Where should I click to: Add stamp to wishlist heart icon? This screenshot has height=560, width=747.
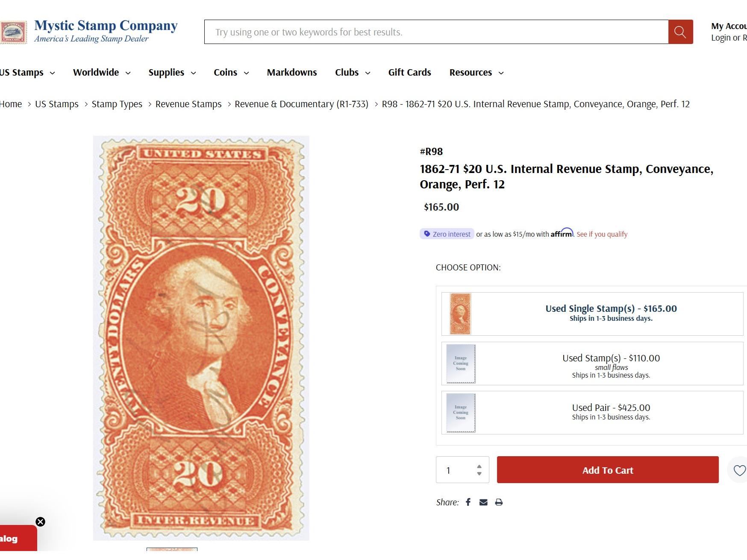click(x=739, y=470)
